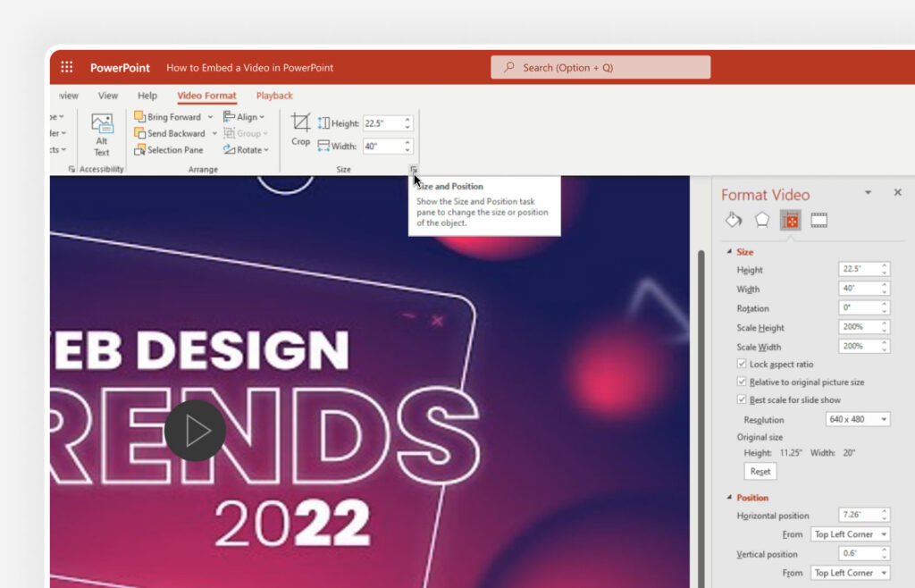Expand Send Backward dropdown arrow

(x=214, y=133)
